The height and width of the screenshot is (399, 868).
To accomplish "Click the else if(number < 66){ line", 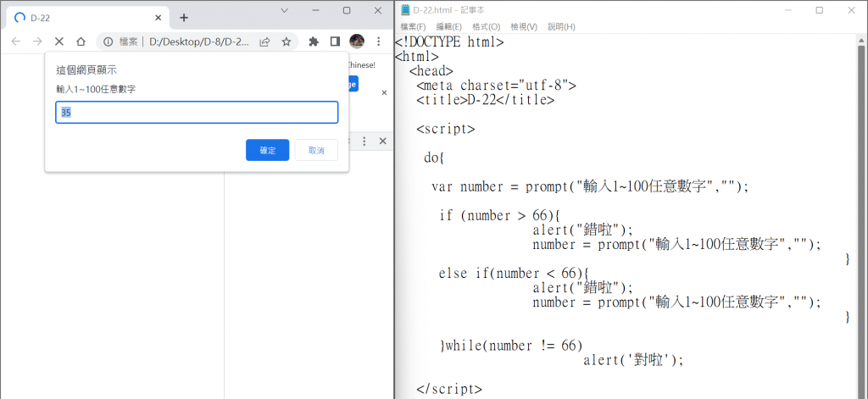I will point(515,274).
